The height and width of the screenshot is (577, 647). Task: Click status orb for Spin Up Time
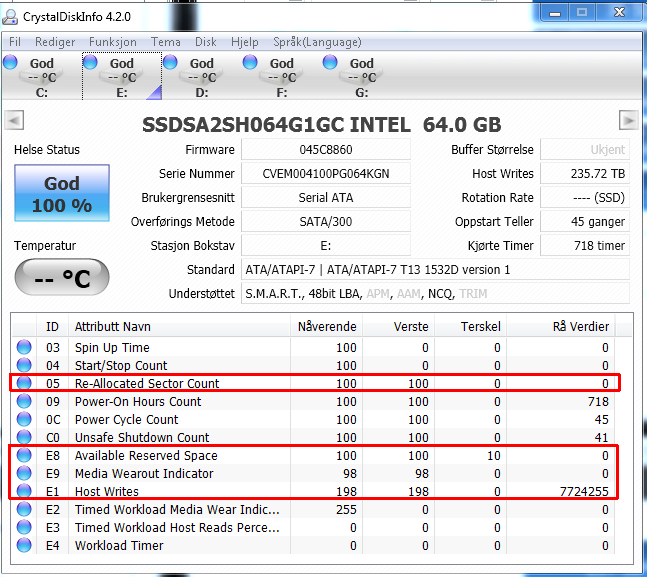24,347
